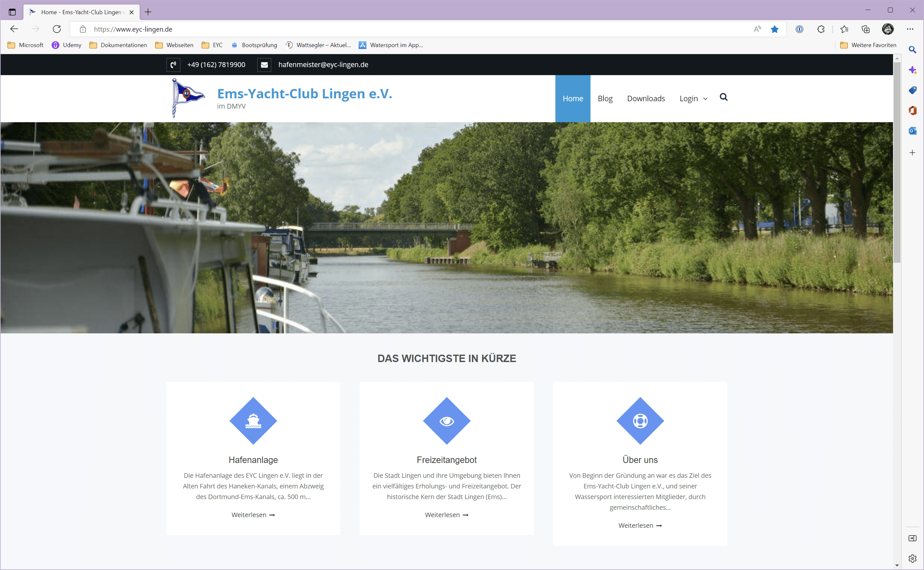
Task: Click the page vertical scrollbar
Action: [897, 162]
